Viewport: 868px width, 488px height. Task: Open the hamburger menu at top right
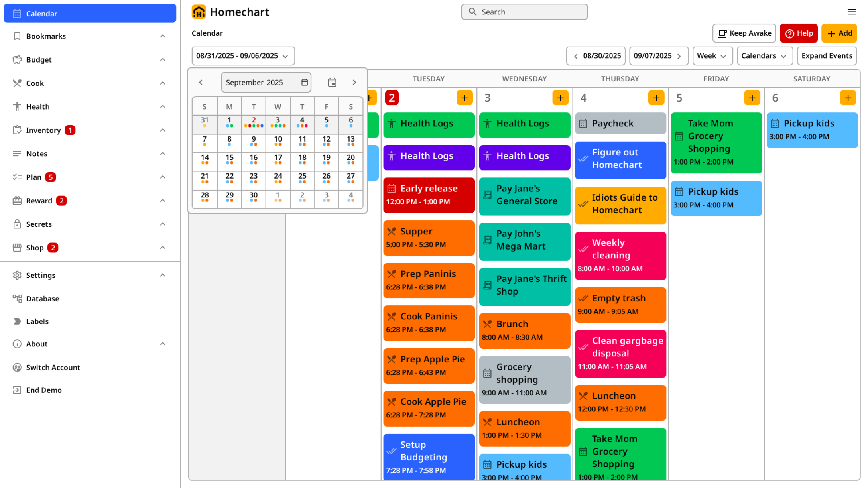coord(852,12)
